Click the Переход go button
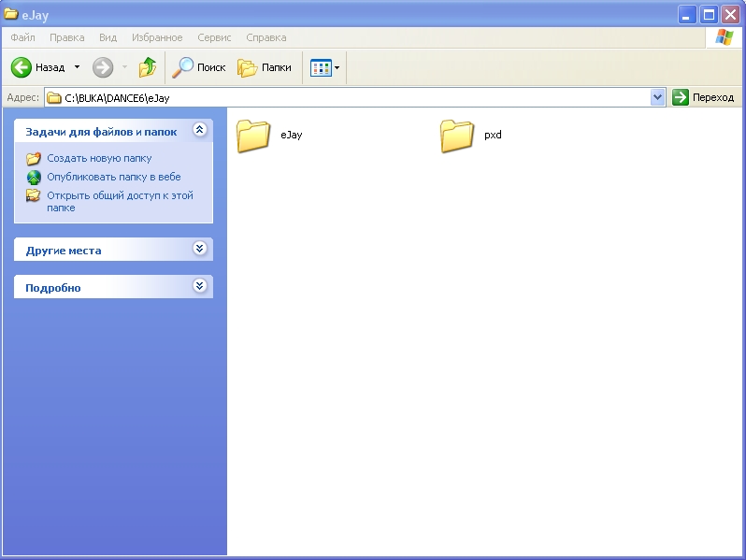 tap(703, 97)
